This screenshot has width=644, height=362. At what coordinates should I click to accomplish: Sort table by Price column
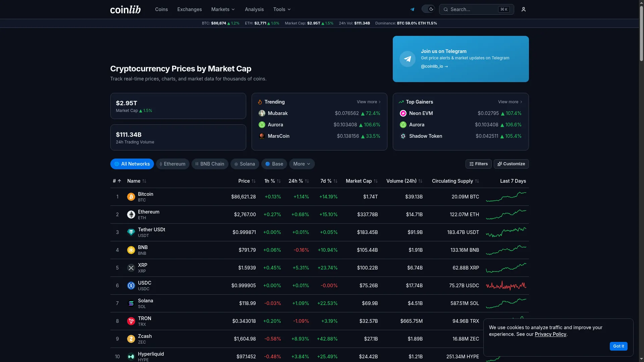point(247,181)
